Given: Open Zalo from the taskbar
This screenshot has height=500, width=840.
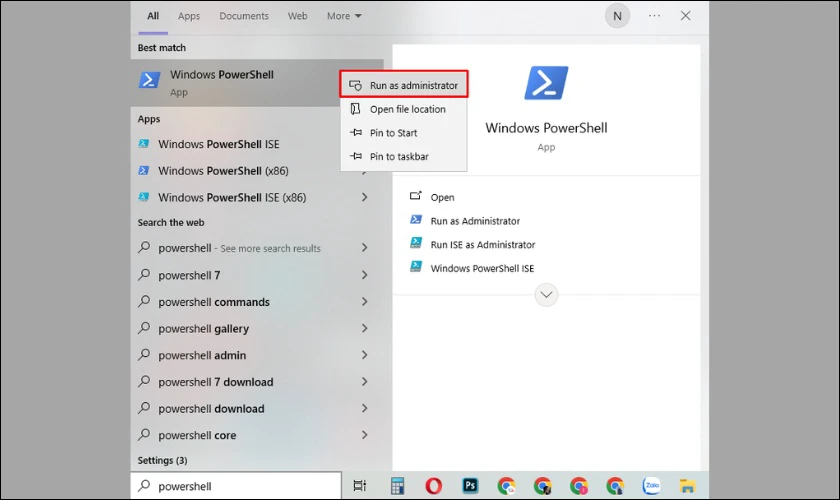Looking at the screenshot, I should (651, 486).
